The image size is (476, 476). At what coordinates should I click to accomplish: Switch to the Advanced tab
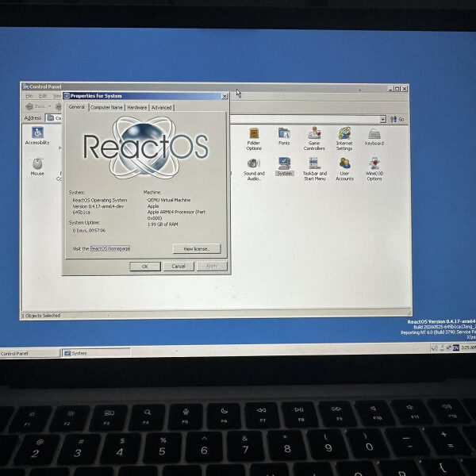pyautogui.click(x=162, y=107)
